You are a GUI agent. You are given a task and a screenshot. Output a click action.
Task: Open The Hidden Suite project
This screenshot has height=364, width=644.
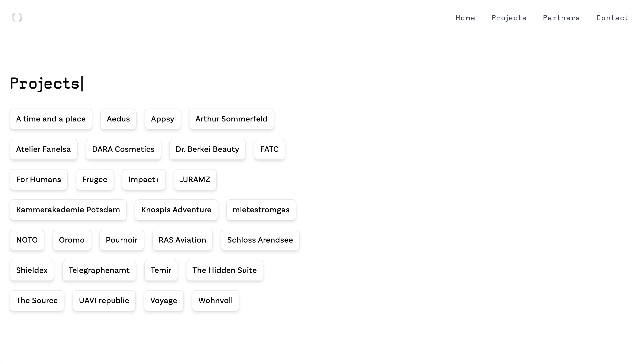224,270
